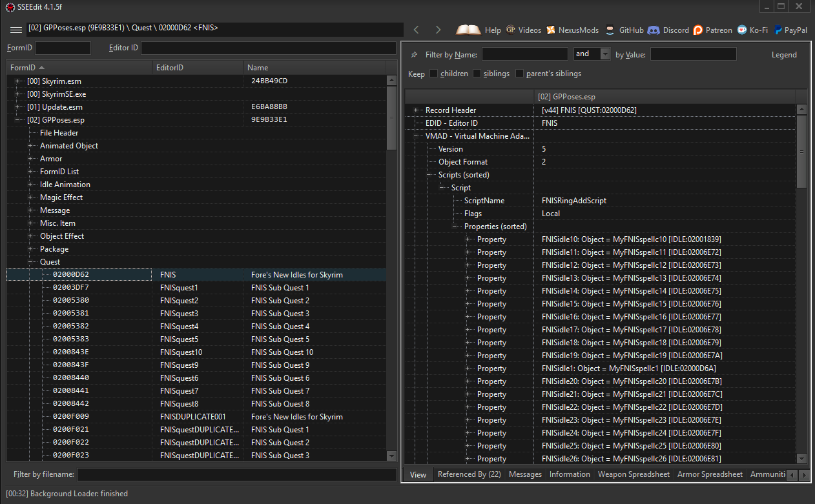This screenshot has width=815, height=504.
Task: Toggle the Keep parent's siblings checkbox
Action: (519, 74)
